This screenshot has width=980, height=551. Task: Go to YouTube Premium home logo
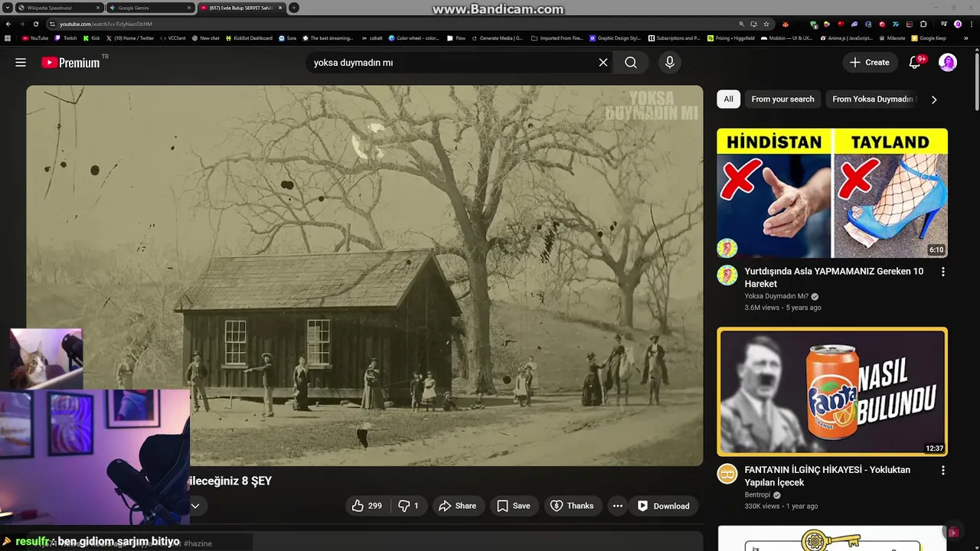(70, 63)
